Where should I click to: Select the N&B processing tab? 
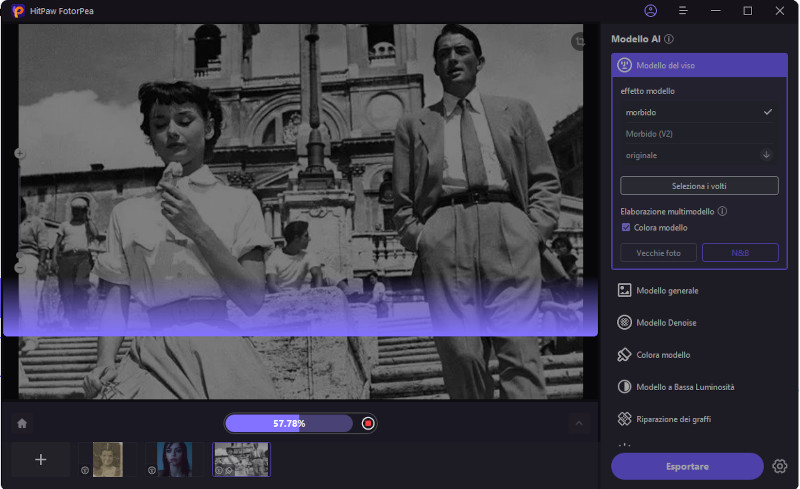[x=740, y=253]
